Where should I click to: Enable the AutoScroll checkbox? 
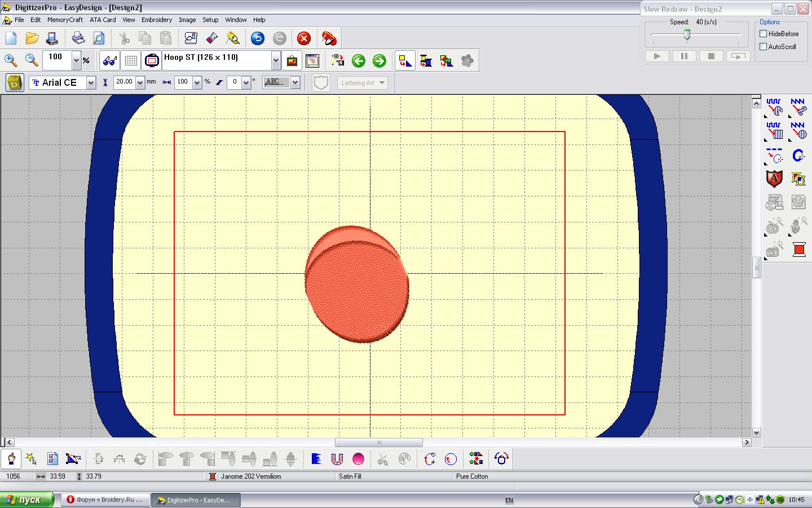tap(764, 47)
